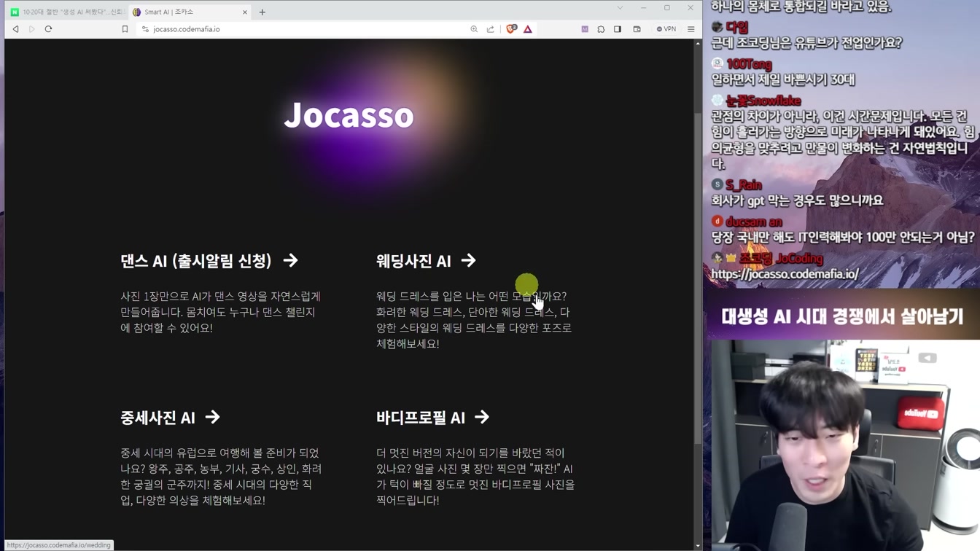980x551 pixels.
Task: Open the Brave Rewards triangle icon
Action: [x=528, y=29]
